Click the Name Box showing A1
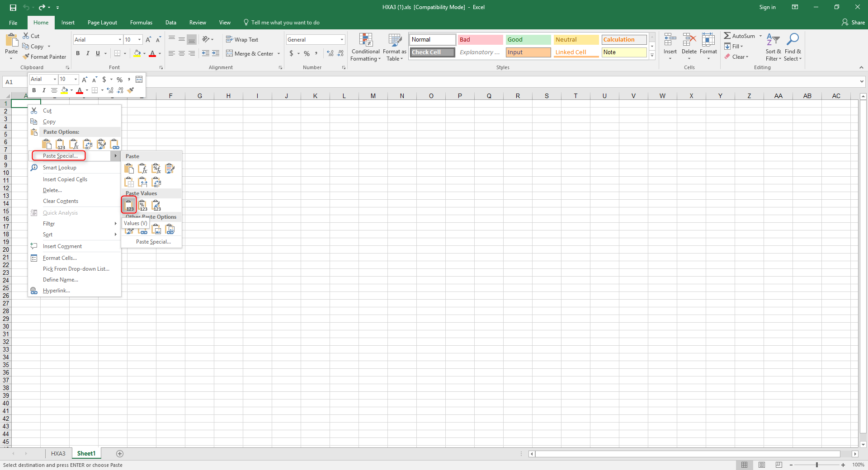This screenshot has height=470, width=868. tap(14, 82)
